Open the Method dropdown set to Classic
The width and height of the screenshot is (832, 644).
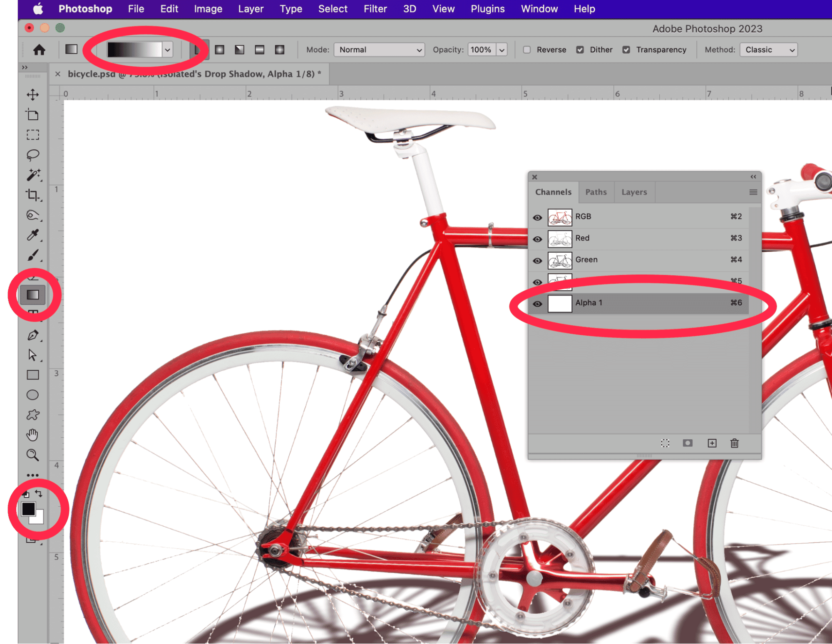click(x=769, y=50)
